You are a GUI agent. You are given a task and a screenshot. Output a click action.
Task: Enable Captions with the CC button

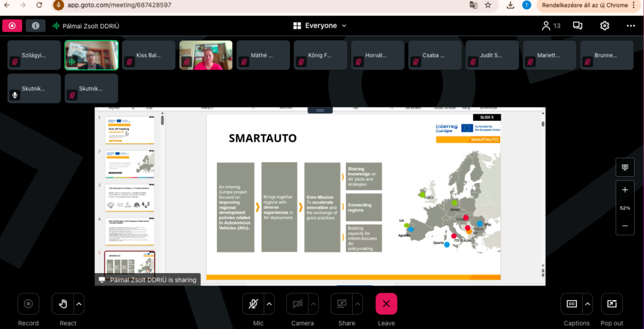[572, 304]
